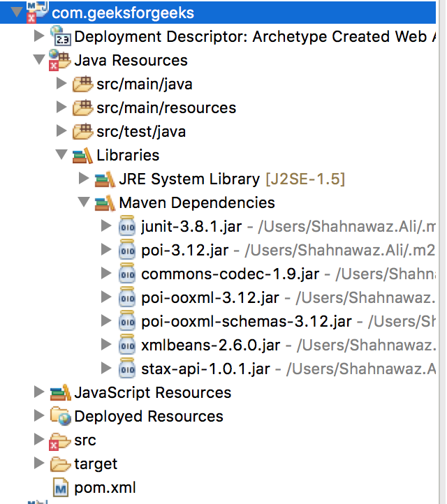Expand the commons-codec-1.9.jar entry
Screen dimensions: 447x504
(106, 273)
